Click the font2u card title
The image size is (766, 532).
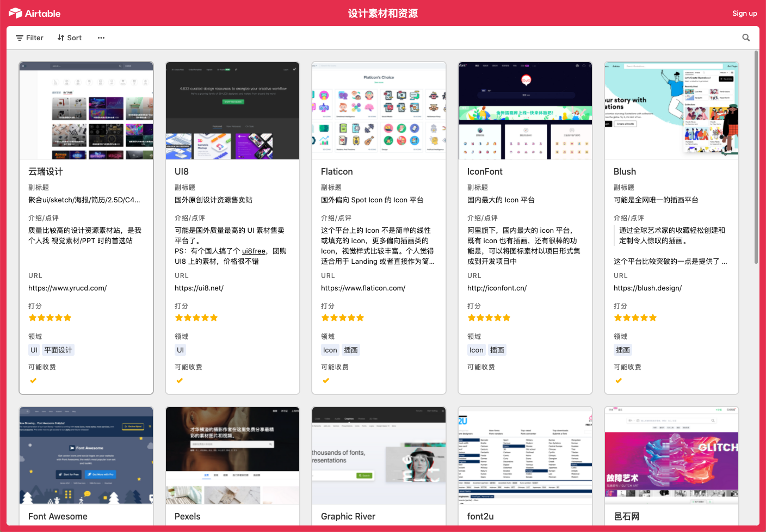(480, 516)
